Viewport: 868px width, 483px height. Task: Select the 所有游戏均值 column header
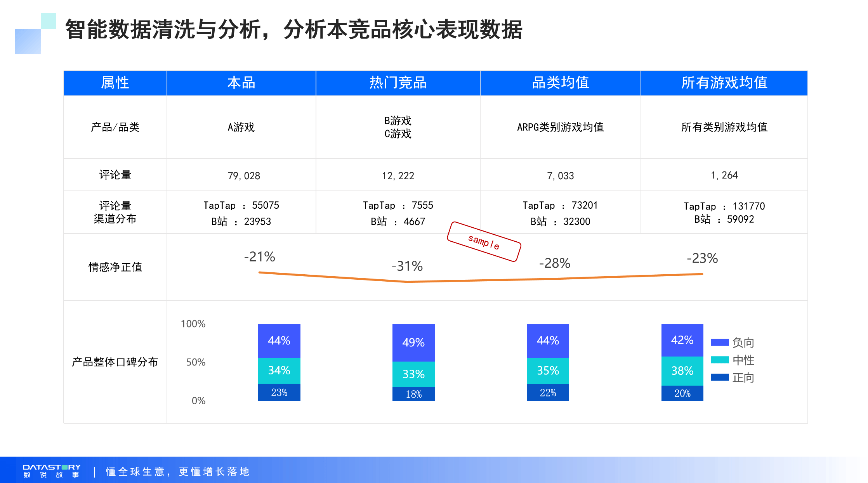724,83
